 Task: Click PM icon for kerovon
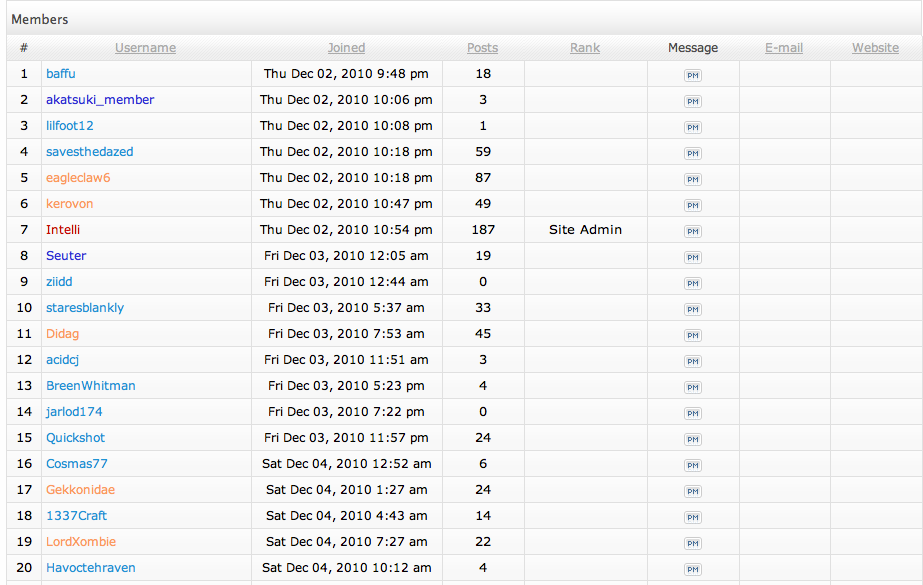(692, 205)
